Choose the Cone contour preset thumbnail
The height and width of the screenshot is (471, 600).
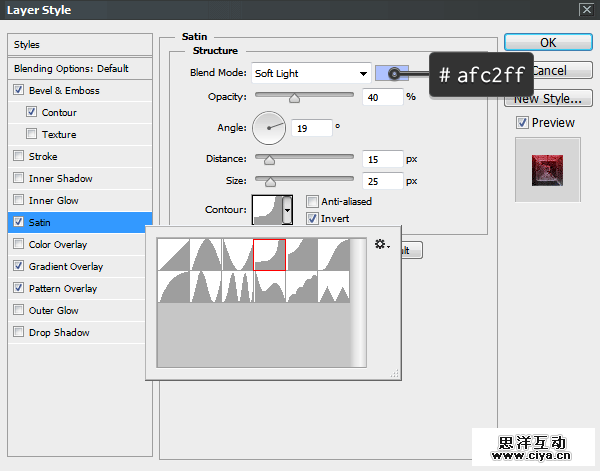click(x=206, y=254)
